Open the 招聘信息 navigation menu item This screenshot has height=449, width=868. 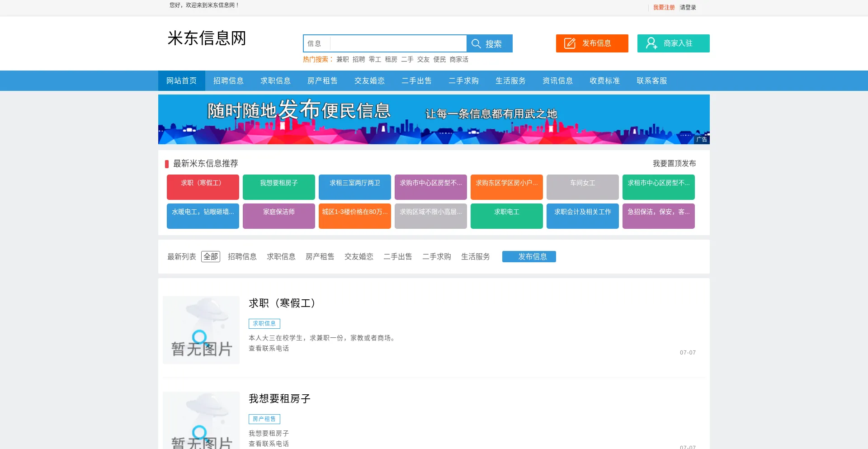[229, 80]
